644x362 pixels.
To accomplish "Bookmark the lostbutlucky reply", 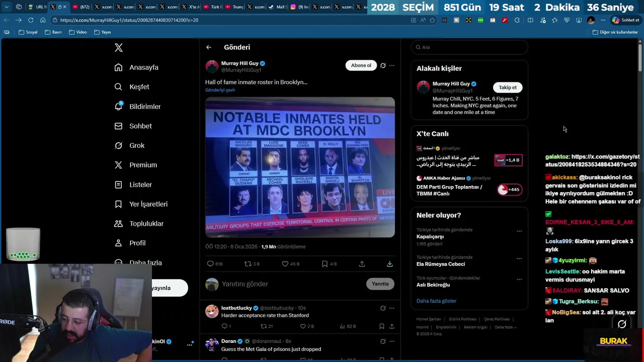I will pyautogui.click(x=382, y=326).
